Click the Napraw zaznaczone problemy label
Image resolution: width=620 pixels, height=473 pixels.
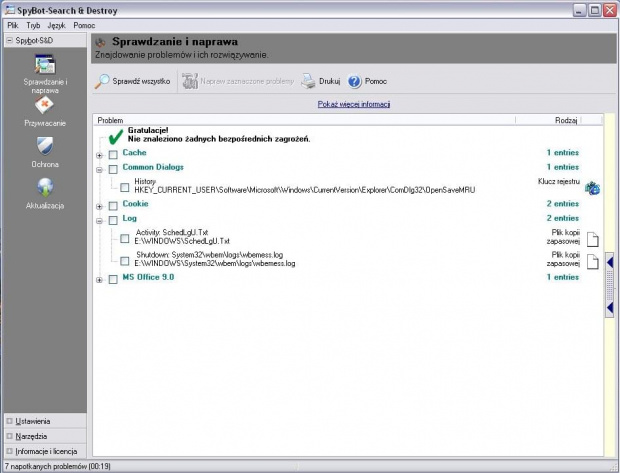click(247, 81)
